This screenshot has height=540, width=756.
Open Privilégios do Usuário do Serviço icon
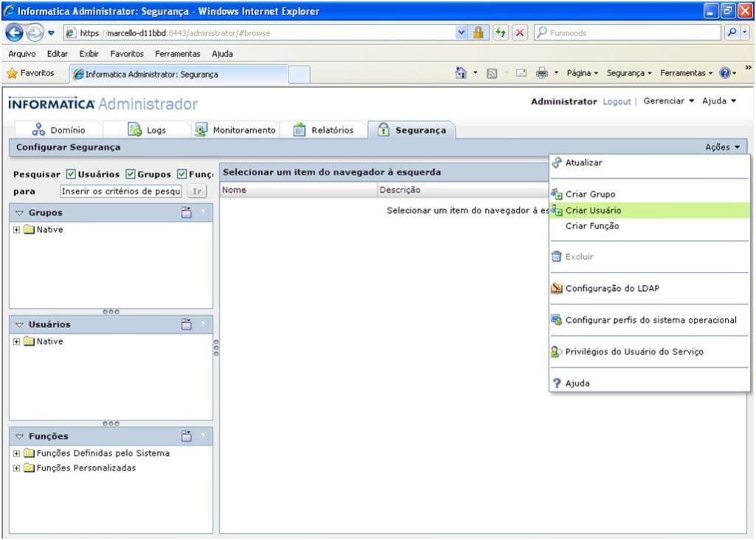[557, 352]
